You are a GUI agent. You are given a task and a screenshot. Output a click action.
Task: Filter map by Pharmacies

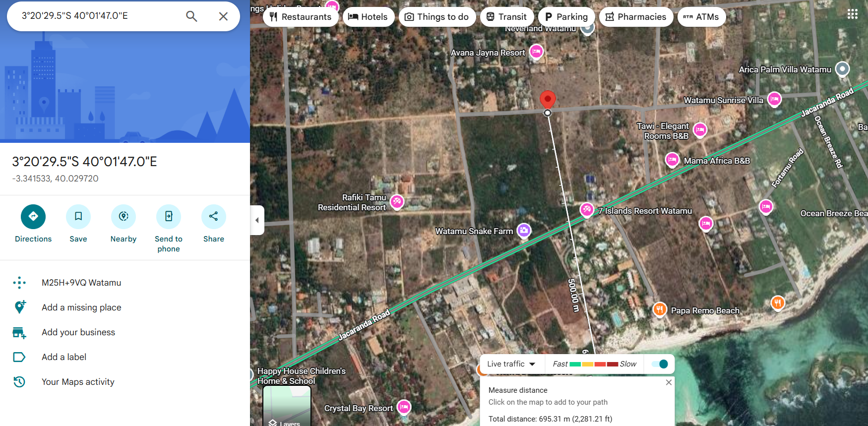point(636,17)
